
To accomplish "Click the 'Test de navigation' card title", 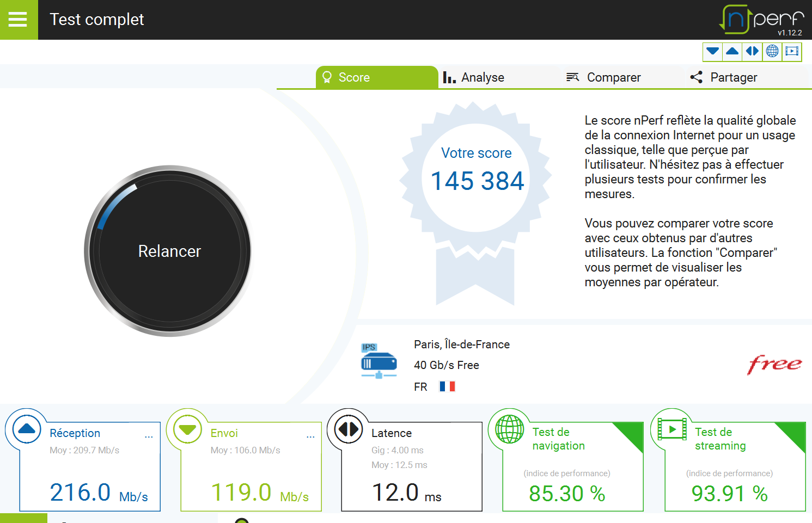I will pos(559,439).
